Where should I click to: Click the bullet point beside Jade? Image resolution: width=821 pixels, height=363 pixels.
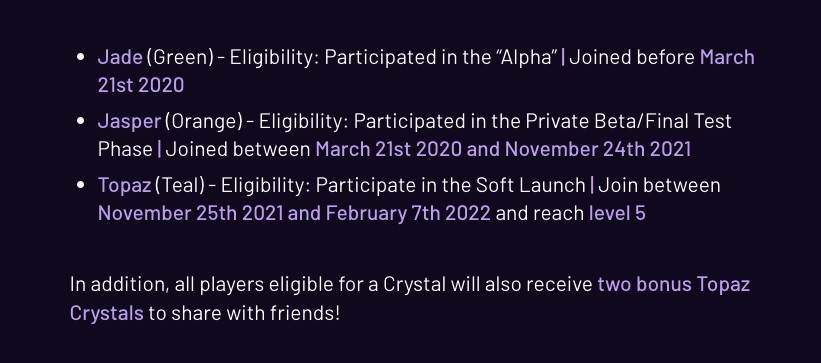tap(80, 57)
